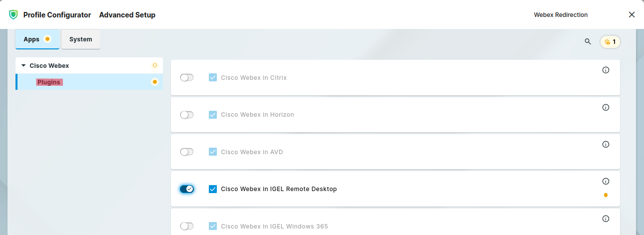Turn on the Cisco Webex in AVD toggle

click(x=187, y=152)
